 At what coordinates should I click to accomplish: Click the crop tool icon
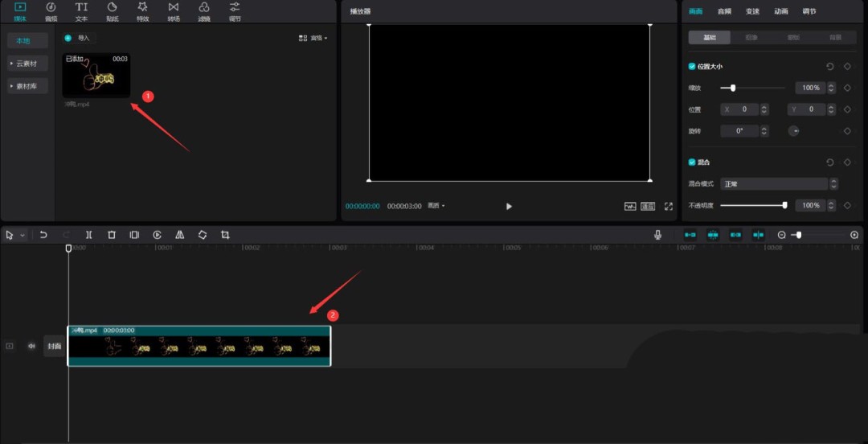225,235
